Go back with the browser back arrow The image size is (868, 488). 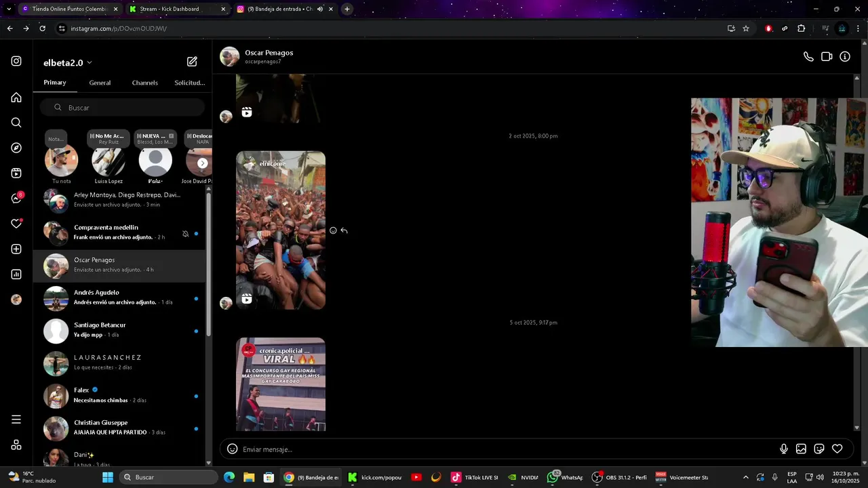point(9,28)
